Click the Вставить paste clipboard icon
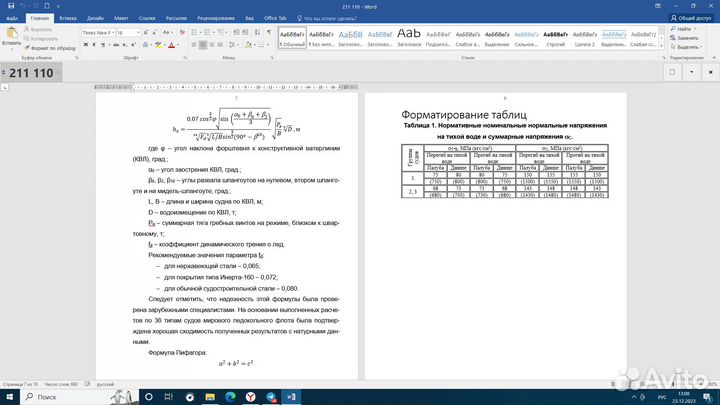 tap(11, 33)
